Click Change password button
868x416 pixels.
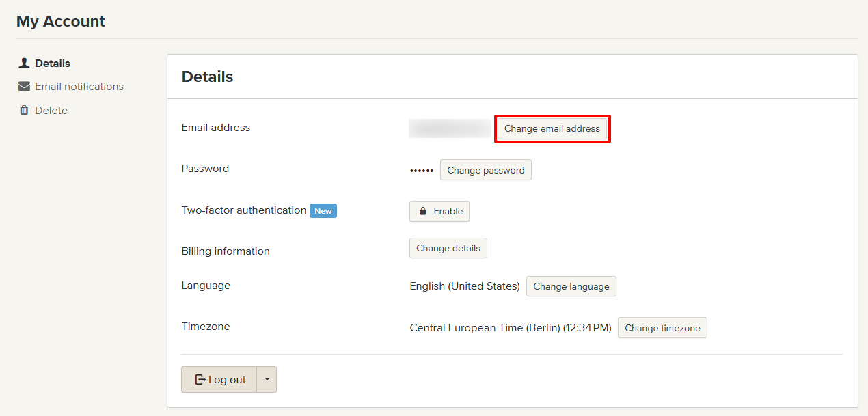pos(485,170)
